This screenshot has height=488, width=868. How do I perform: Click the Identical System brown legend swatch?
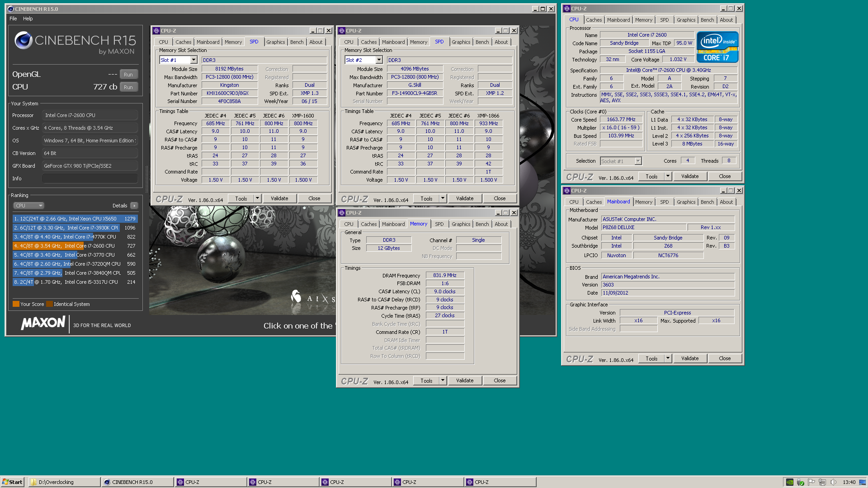pyautogui.click(x=50, y=304)
